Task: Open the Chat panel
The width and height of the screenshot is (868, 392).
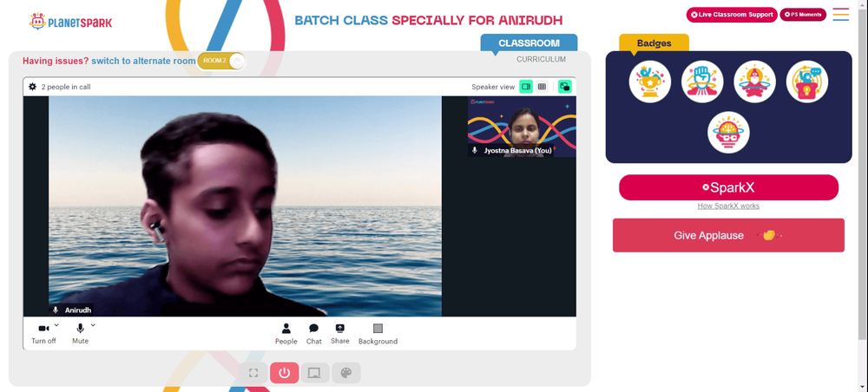Action: pyautogui.click(x=314, y=334)
